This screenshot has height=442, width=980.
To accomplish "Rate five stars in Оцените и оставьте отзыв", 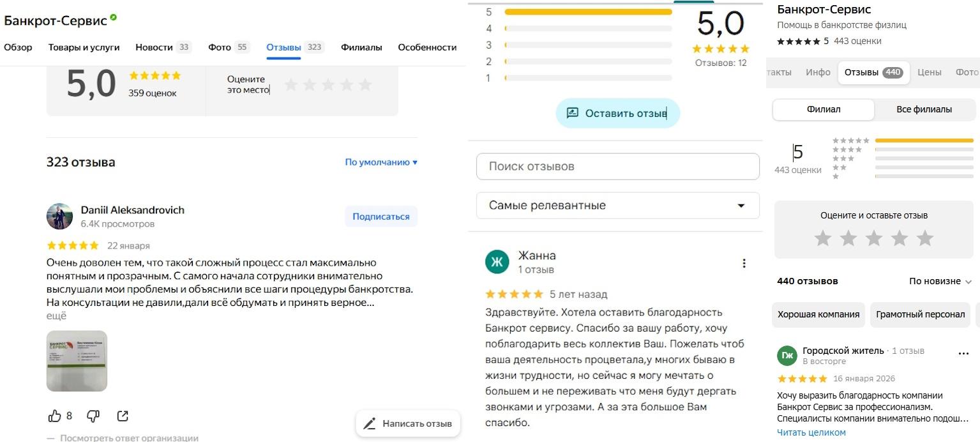I will (x=924, y=238).
